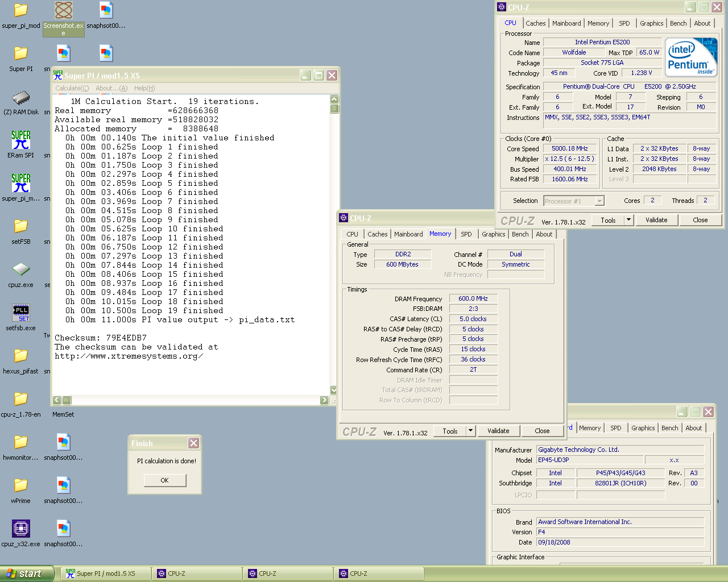728x582 pixels.
Task: Open the Super PI folder icon
Action: point(21,53)
